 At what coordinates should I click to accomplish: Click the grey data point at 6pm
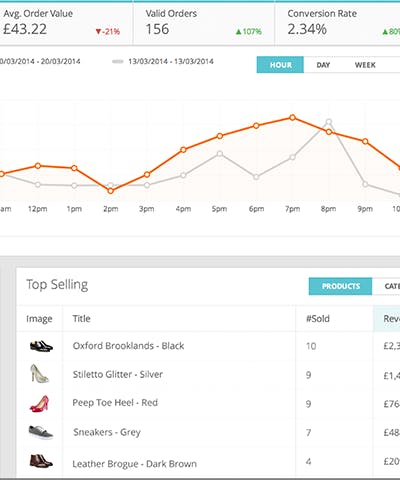(256, 177)
